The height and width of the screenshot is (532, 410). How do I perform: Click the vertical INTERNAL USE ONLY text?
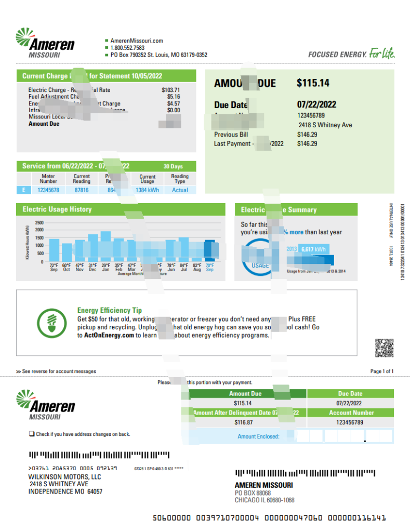pos(391,220)
